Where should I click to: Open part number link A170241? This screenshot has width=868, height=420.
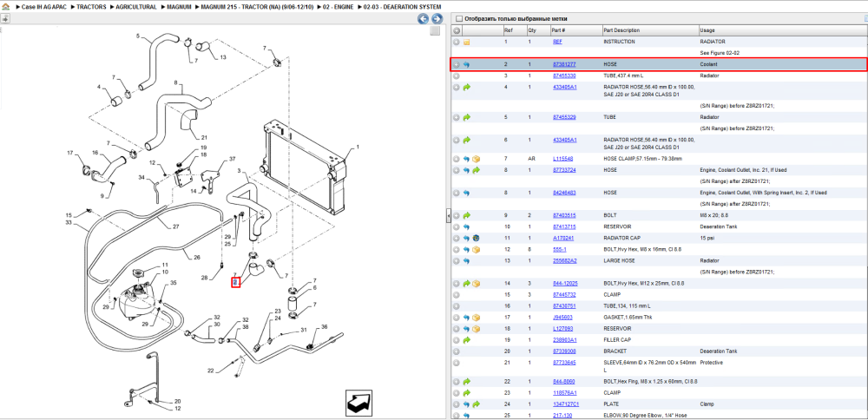[x=563, y=238]
